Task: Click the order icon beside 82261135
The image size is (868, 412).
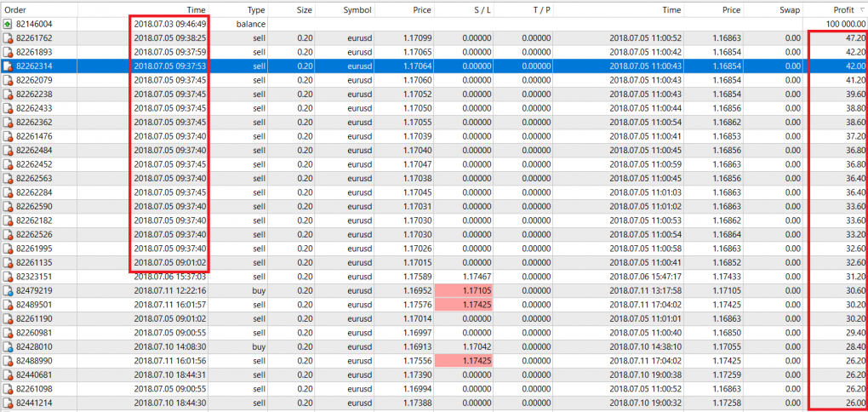Action: pos(7,262)
